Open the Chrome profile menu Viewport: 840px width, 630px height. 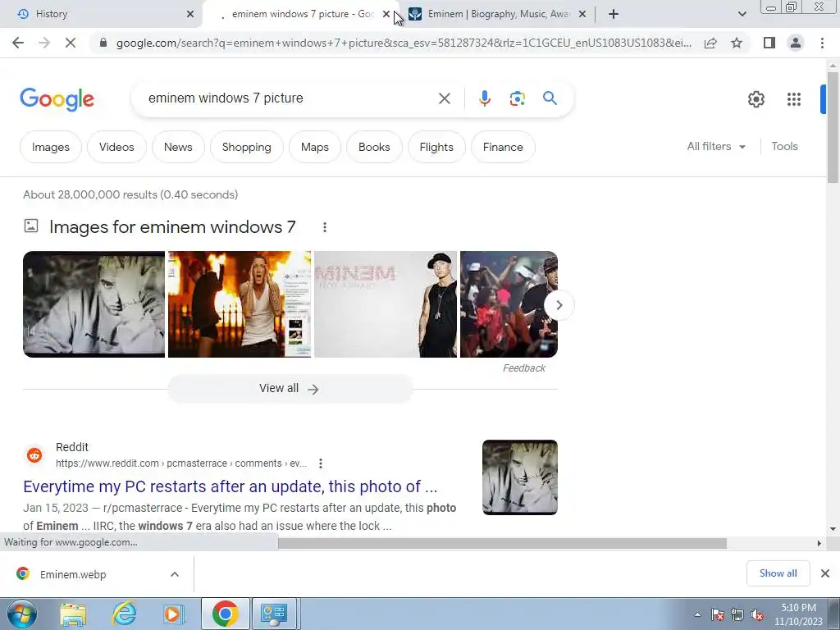click(796, 43)
